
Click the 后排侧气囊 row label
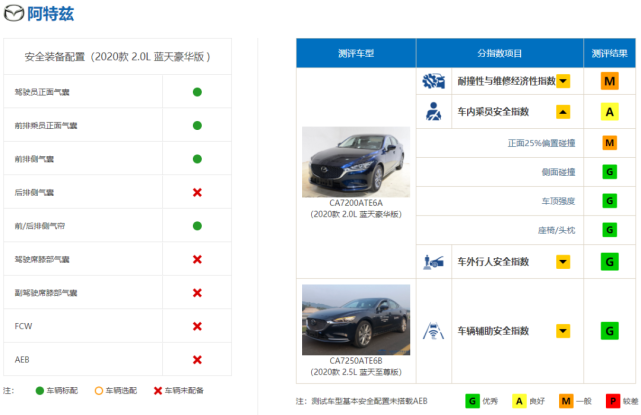[34, 193]
